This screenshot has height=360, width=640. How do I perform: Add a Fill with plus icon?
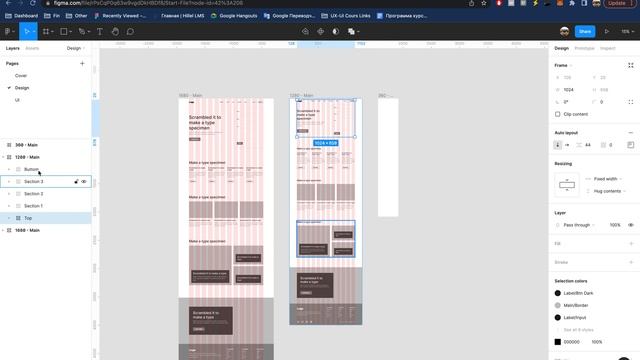[x=631, y=244]
